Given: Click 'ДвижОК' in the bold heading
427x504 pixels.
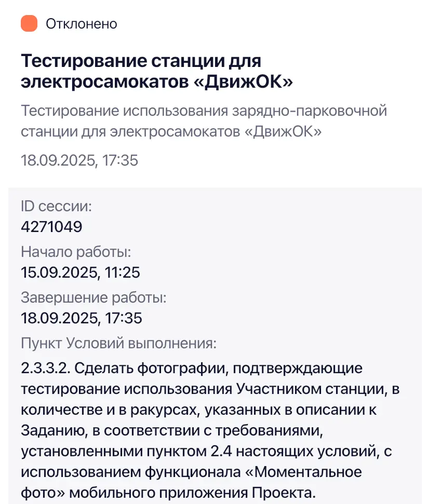Looking at the screenshot, I should pos(244,81).
